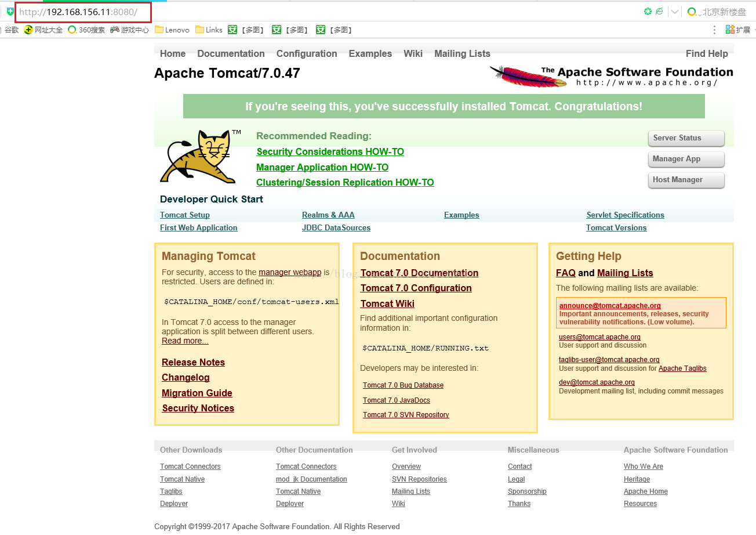Open the JDBC DataSources link
Screen dimensions: 756x535
click(336, 227)
